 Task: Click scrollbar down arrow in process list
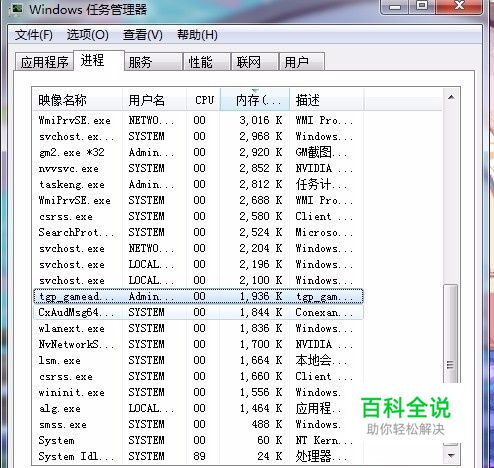point(451,455)
